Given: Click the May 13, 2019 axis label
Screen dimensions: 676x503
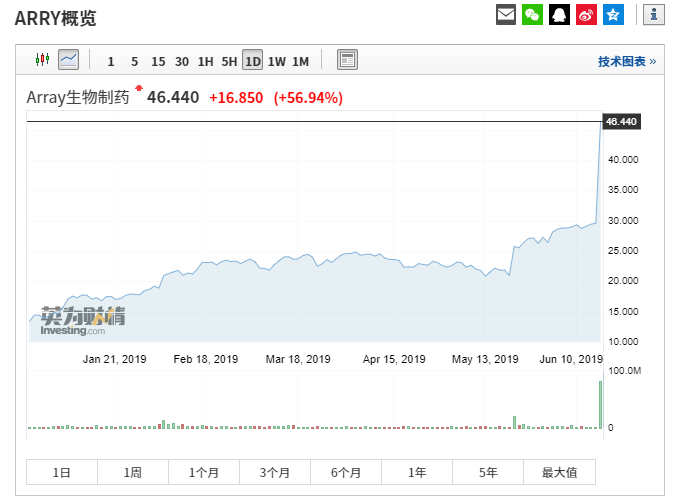Looking at the screenshot, I should pyautogui.click(x=485, y=359).
